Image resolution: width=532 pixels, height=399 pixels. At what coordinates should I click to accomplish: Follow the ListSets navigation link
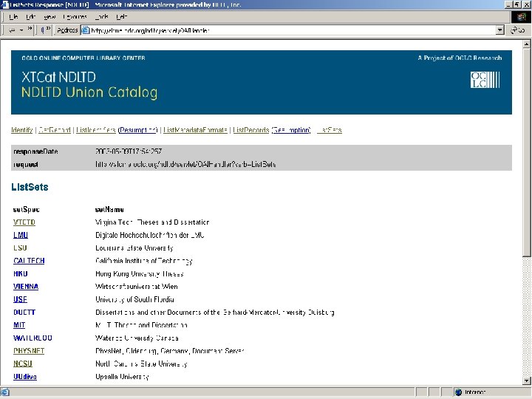329,130
